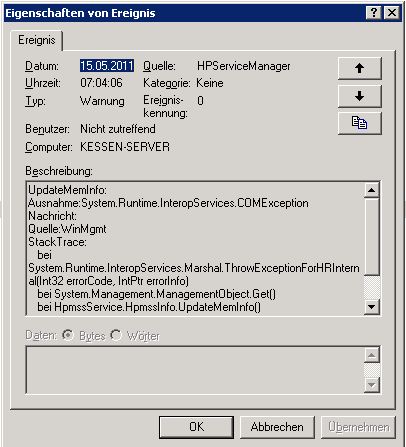Close the Eigenschaften von Ereignis dialog
The width and height of the screenshot is (406, 447).
(392, 13)
